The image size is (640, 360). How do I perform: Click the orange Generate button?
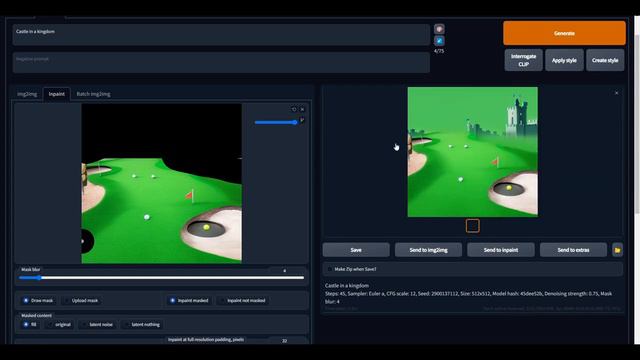[x=564, y=33]
